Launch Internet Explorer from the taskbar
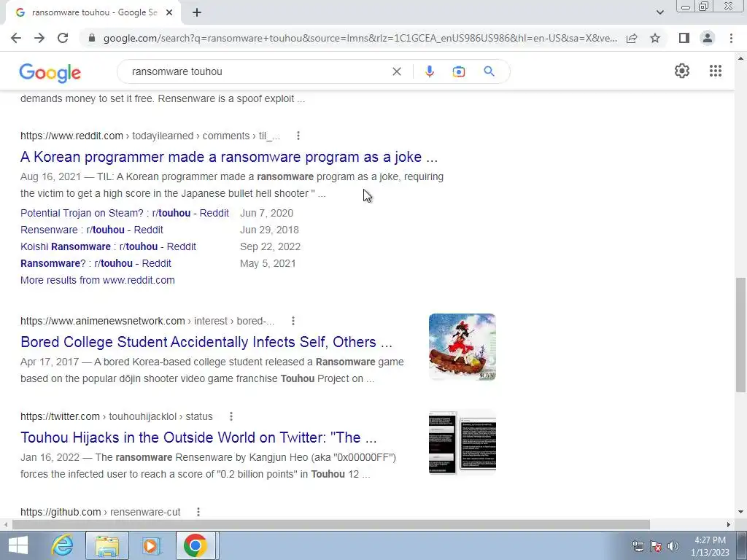 coord(63,545)
